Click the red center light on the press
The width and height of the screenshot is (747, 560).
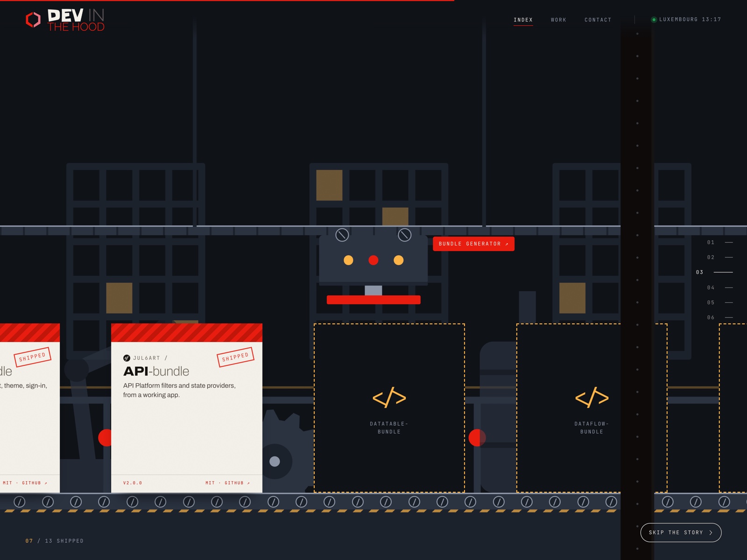[x=373, y=260]
